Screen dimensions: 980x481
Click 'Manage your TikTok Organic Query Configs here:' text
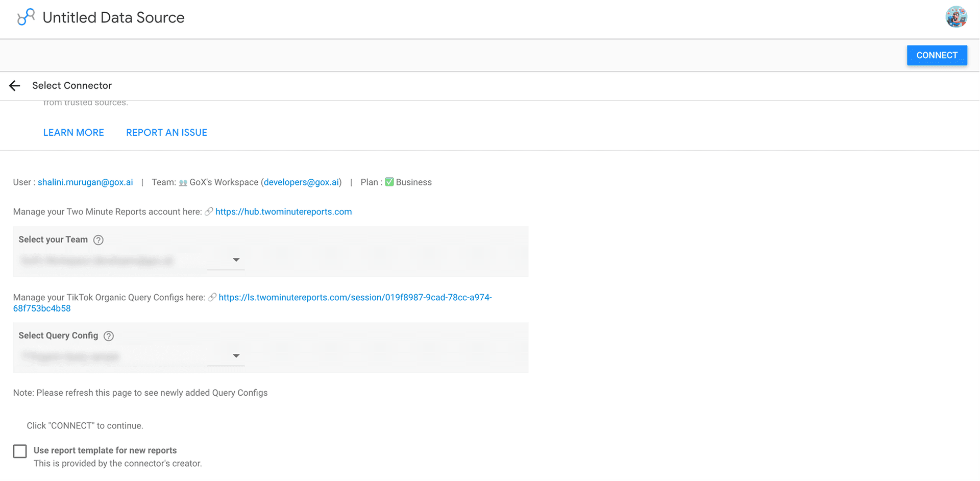(x=109, y=297)
